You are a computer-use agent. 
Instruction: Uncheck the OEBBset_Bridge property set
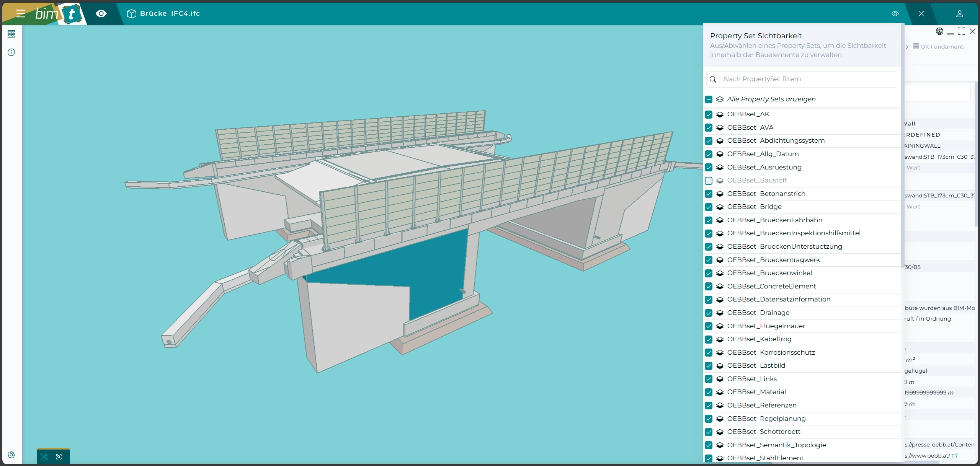tap(709, 207)
